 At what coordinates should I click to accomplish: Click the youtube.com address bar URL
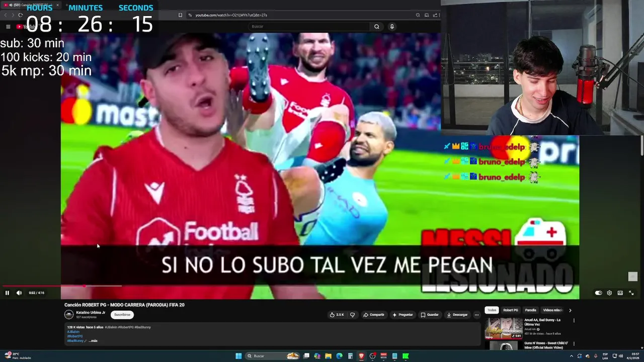tap(231, 15)
